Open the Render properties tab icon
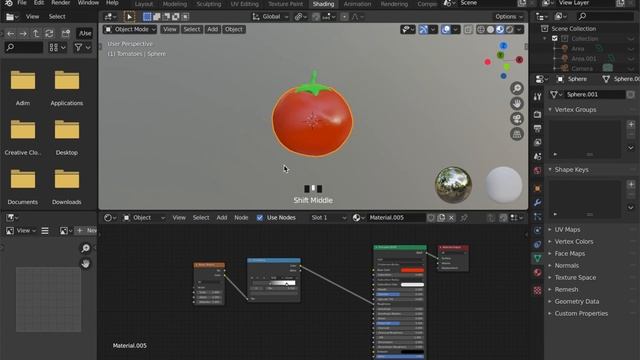 point(537,114)
